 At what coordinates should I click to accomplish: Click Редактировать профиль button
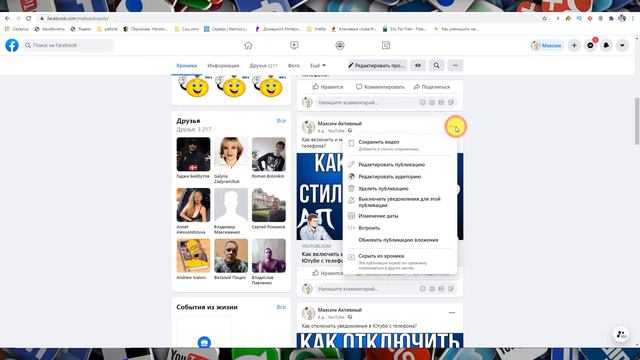[x=377, y=65]
